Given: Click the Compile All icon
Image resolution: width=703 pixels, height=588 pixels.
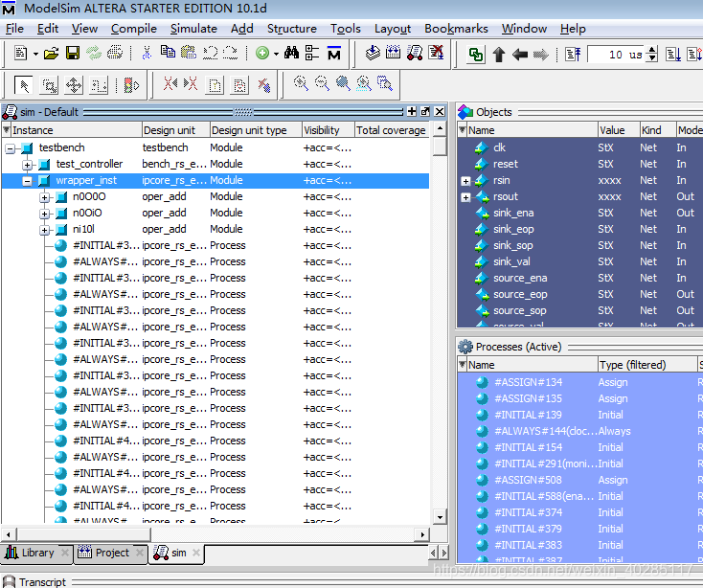Looking at the screenshot, I should (x=394, y=53).
